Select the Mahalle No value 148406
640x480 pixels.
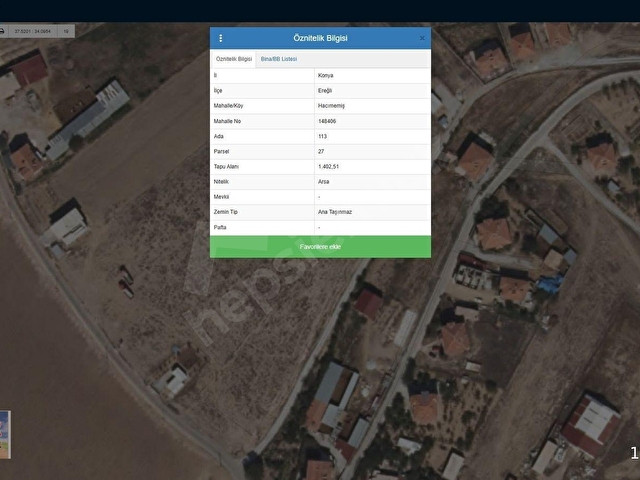point(327,121)
